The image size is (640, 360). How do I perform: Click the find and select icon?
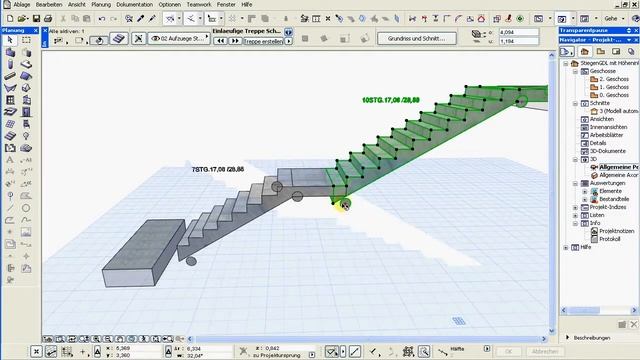(129, 18)
